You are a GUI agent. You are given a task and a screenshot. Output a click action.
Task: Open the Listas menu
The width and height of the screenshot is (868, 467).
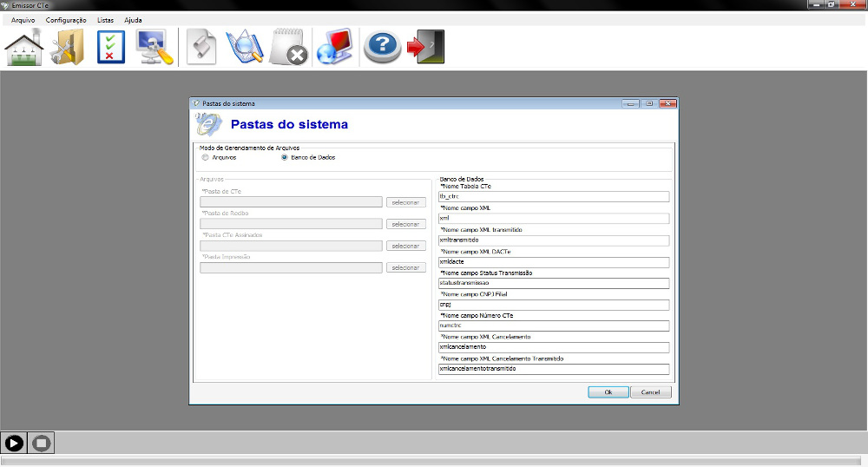pyautogui.click(x=105, y=19)
